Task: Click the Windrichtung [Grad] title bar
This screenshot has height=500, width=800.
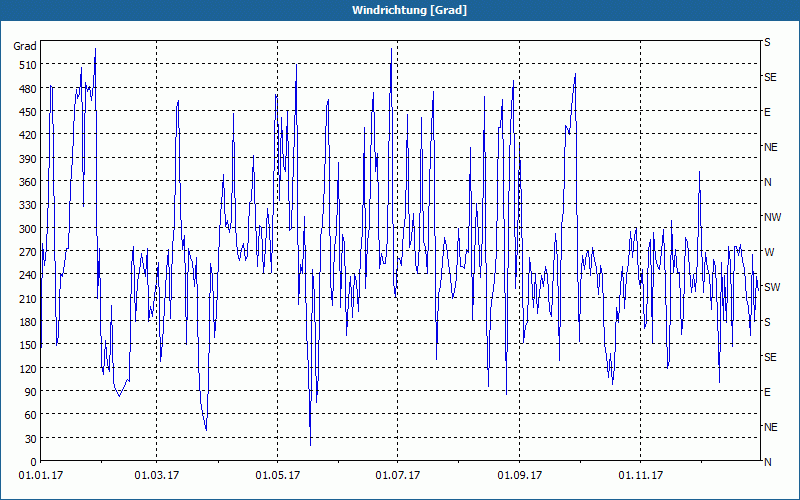Action: pyautogui.click(x=400, y=10)
